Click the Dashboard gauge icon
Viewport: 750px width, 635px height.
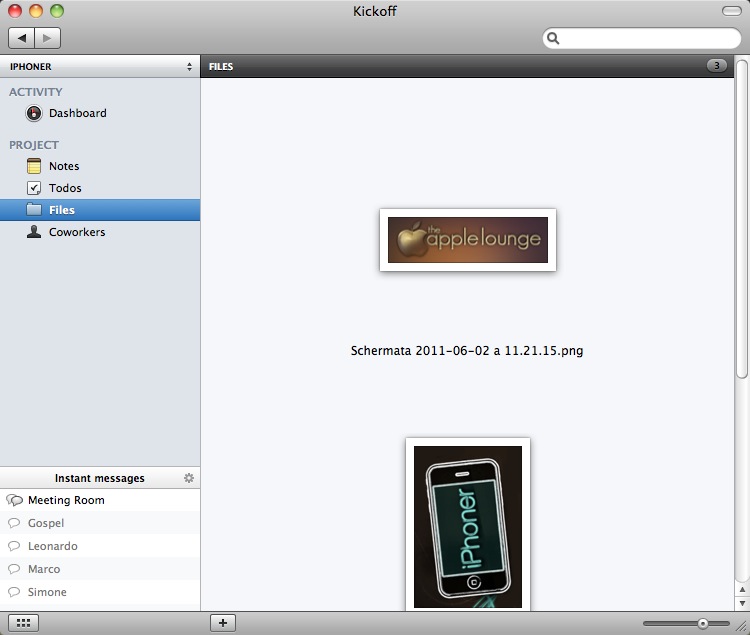34,113
